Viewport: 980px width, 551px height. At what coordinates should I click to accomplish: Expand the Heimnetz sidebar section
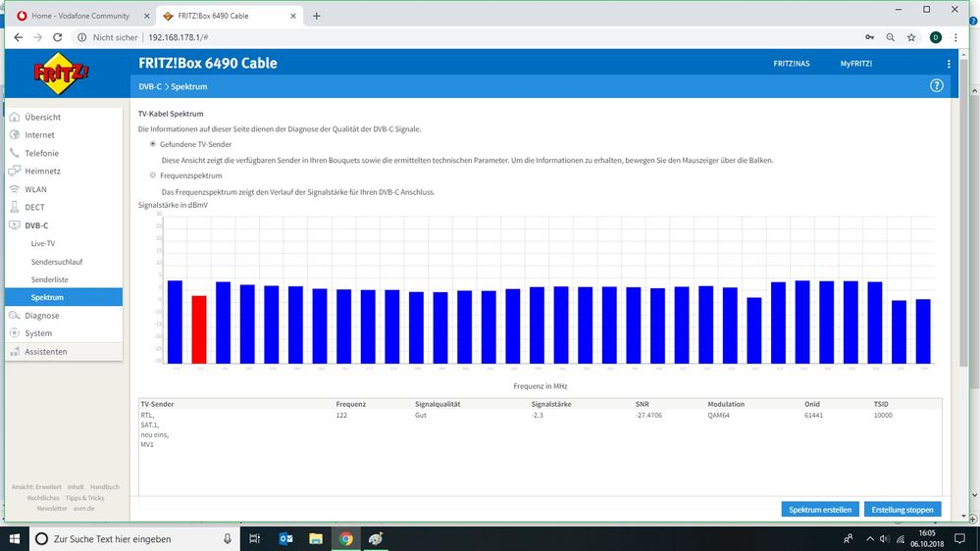[42, 171]
